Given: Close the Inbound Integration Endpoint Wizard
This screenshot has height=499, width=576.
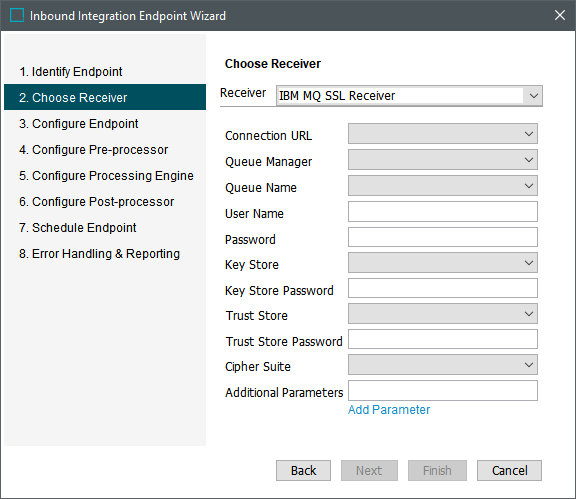Looking at the screenshot, I should click(559, 15).
